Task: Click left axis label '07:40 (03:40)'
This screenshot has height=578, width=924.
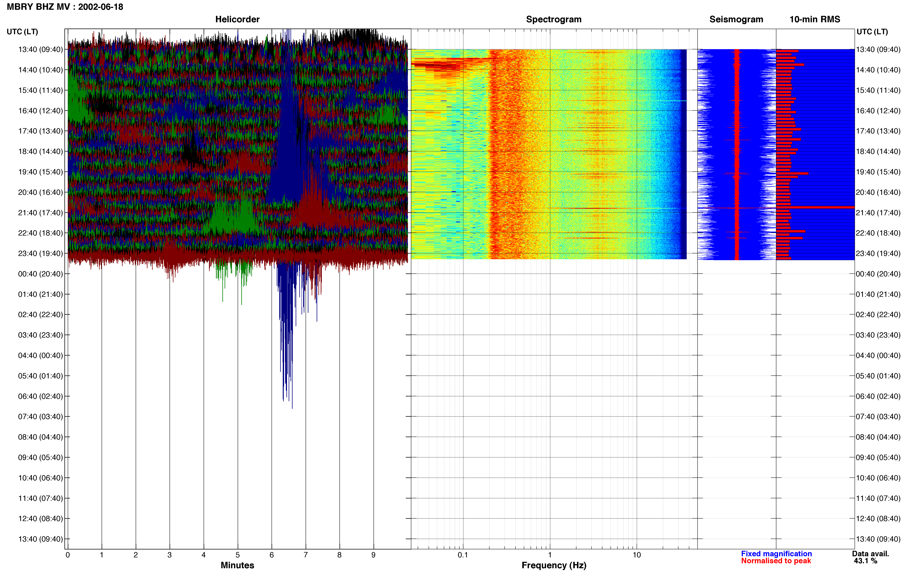Action: click(41, 417)
